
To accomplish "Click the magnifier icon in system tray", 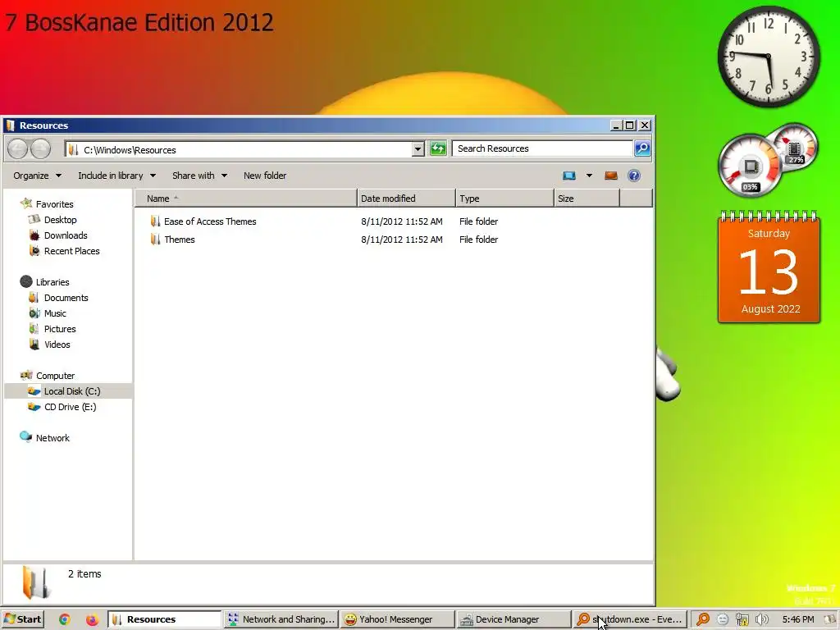I will pos(703,619).
